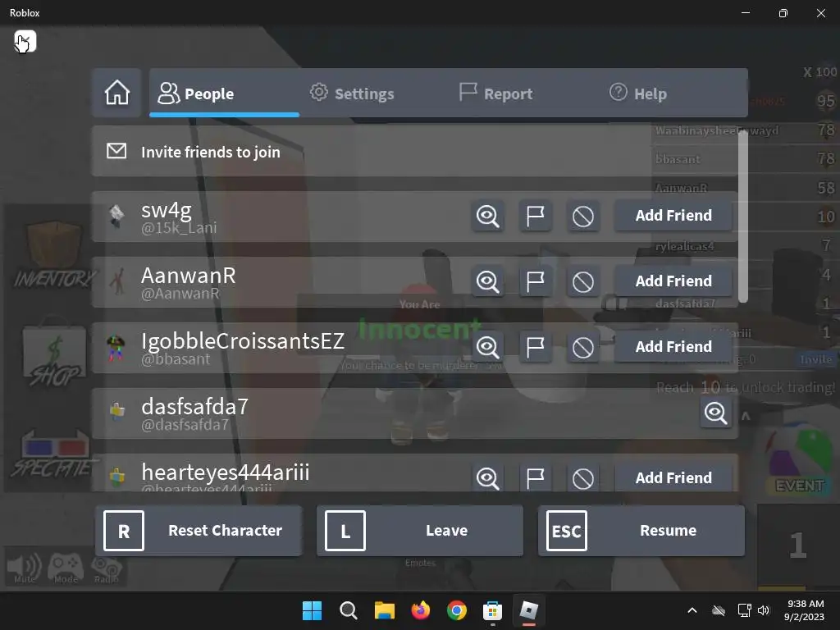Click the username @bbasant

coord(176,359)
